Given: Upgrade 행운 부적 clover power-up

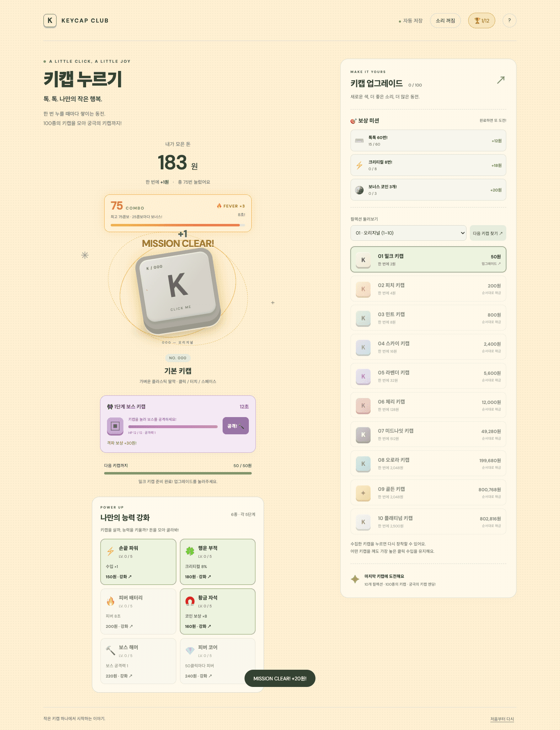Looking at the screenshot, I should point(218,562).
